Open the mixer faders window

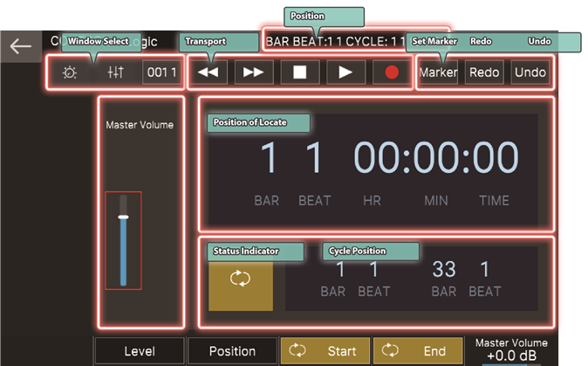coord(116,73)
